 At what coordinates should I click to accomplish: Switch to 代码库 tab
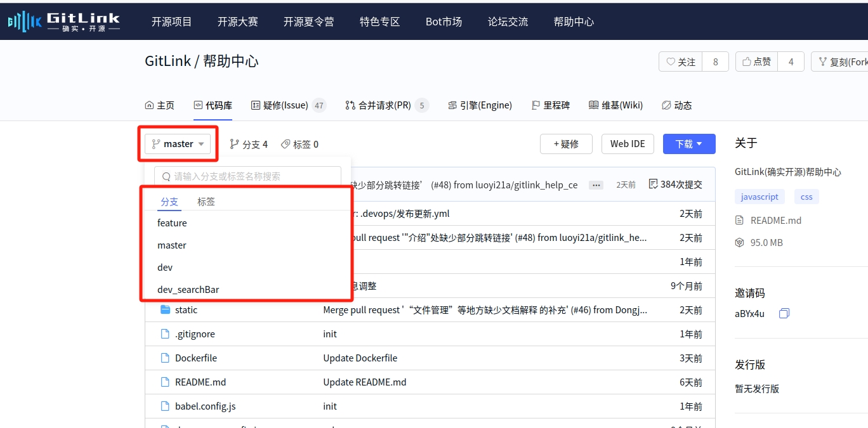[213, 105]
